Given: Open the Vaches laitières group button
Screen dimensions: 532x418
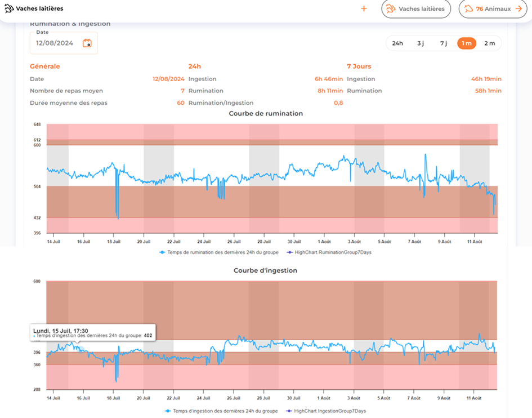Looking at the screenshot, I should click(416, 8).
